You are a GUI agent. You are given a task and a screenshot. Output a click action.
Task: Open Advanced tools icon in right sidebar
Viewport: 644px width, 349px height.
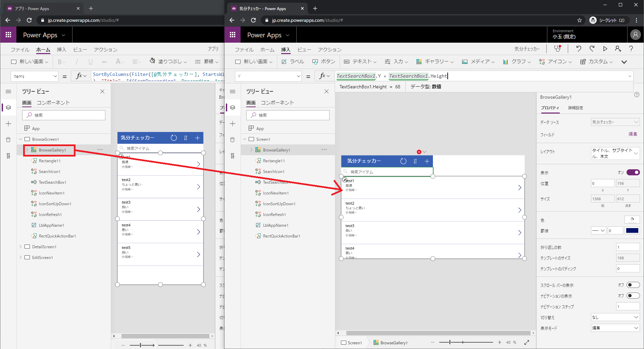point(233,156)
